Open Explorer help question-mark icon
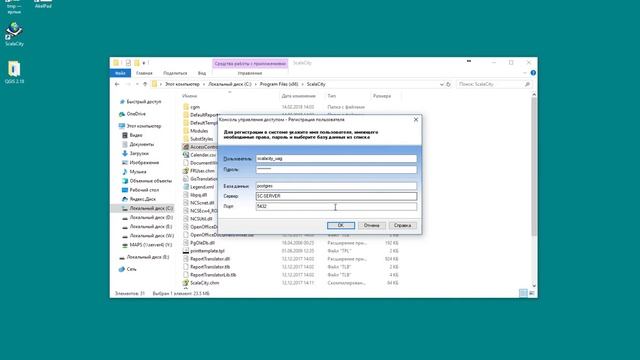The height and width of the screenshot is (360, 640). click(x=533, y=73)
